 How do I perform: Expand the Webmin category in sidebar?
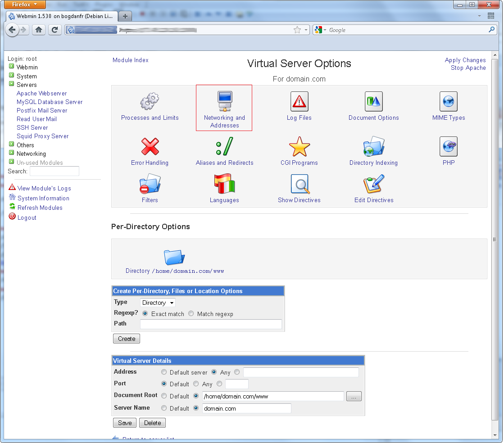[12, 67]
